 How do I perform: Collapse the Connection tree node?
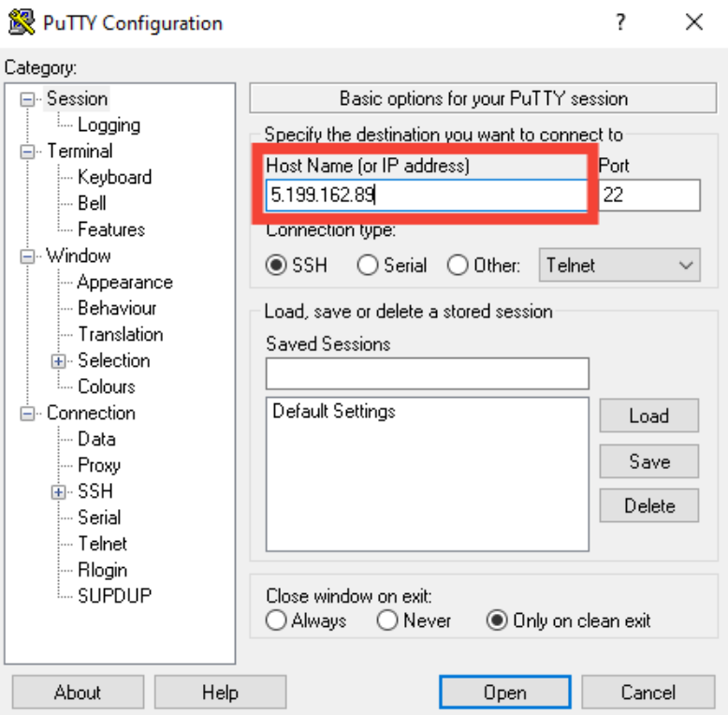coord(29,414)
